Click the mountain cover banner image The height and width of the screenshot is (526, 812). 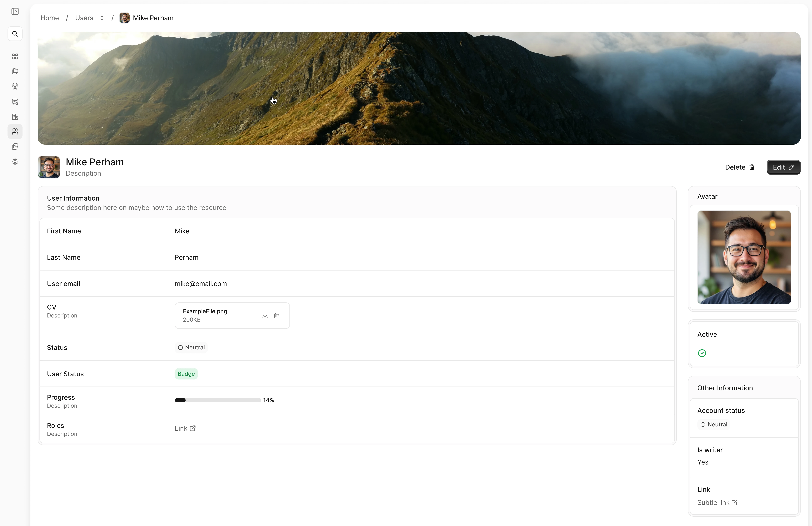pos(419,88)
